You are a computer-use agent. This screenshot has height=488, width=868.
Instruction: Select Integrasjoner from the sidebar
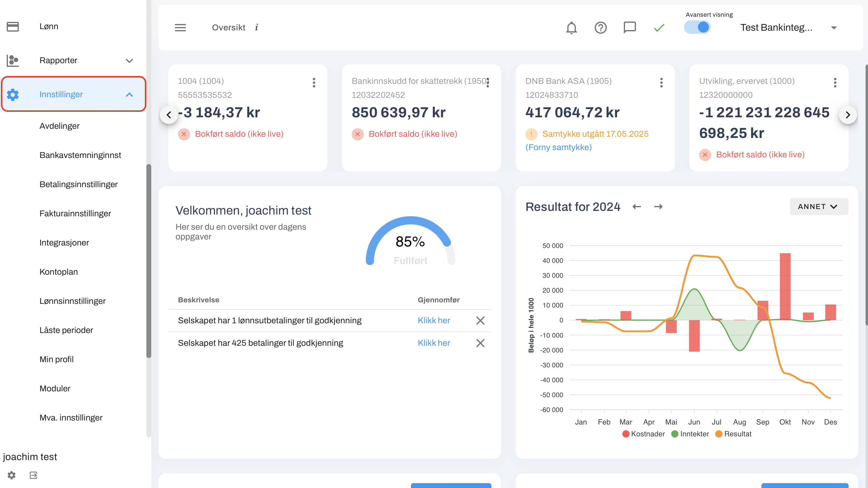coord(64,243)
